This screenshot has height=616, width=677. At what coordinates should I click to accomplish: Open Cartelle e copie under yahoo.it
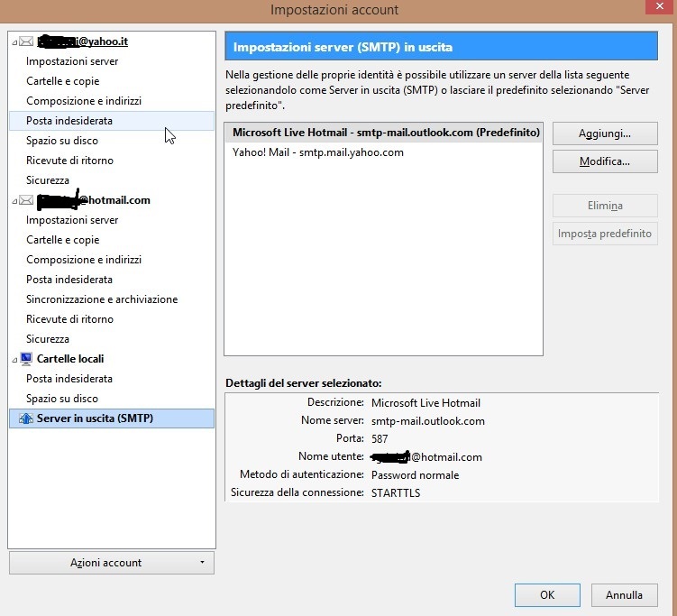(x=62, y=81)
